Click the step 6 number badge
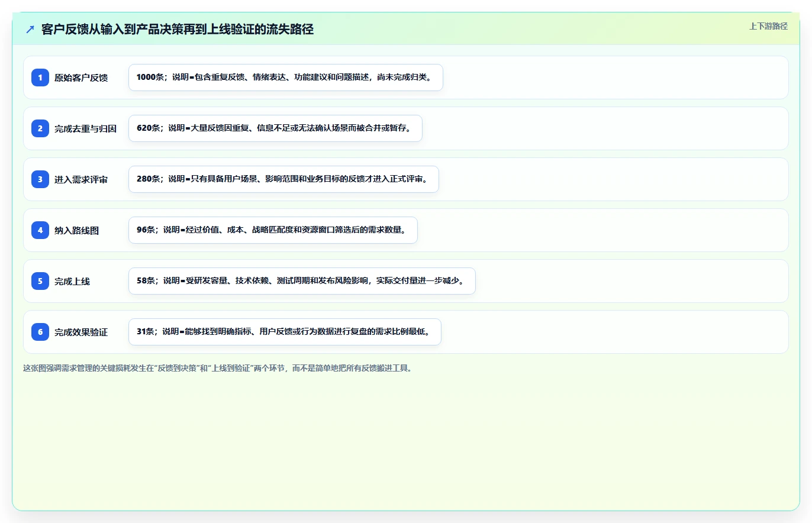This screenshot has height=523, width=812. 40,332
